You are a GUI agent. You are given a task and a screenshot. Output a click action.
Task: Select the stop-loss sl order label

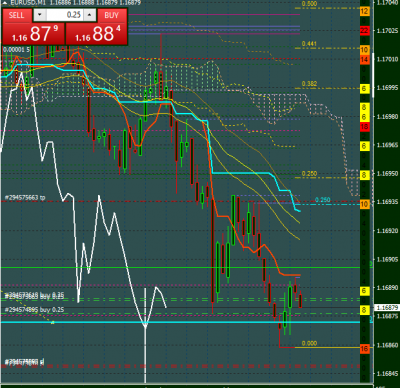click(24, 362)
